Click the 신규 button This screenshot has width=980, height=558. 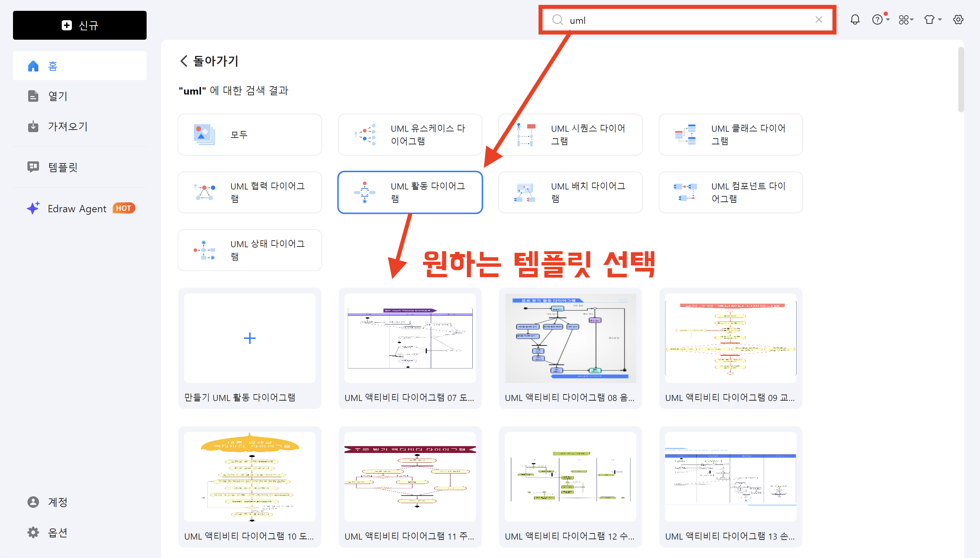coord(79,25)
